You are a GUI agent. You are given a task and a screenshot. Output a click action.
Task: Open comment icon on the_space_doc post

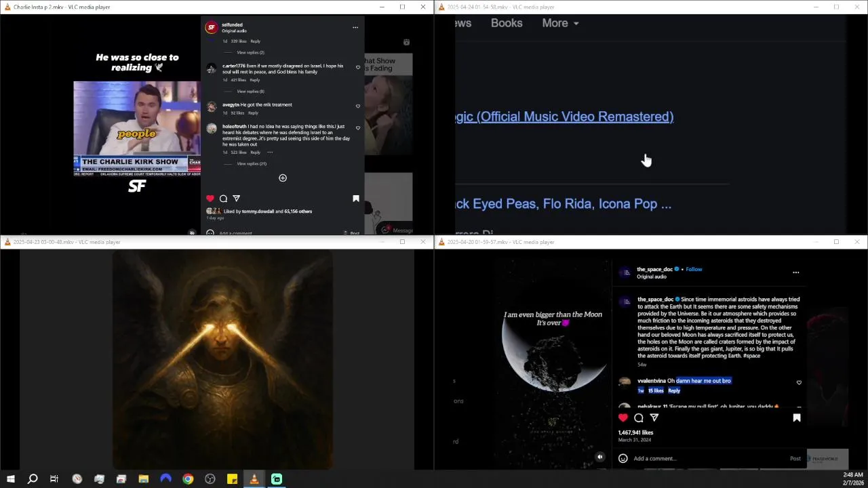point(639,418)
